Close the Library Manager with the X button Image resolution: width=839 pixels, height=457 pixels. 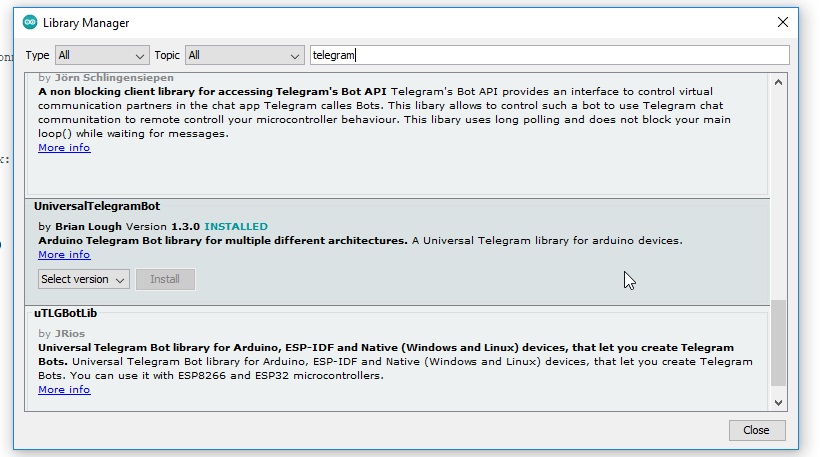[x=782, y=22]
